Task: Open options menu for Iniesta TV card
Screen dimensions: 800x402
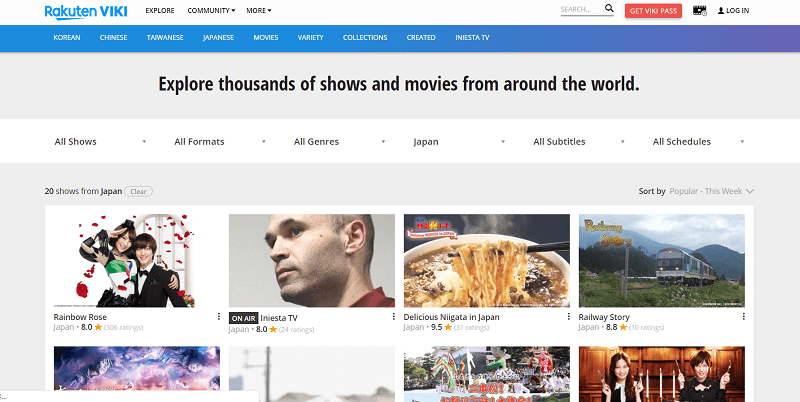Action: [x=393, y=317]
